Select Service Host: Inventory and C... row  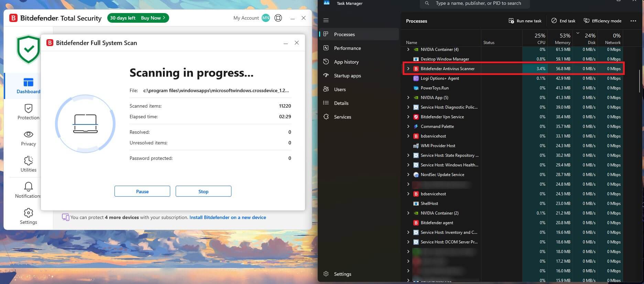(513, 232)
